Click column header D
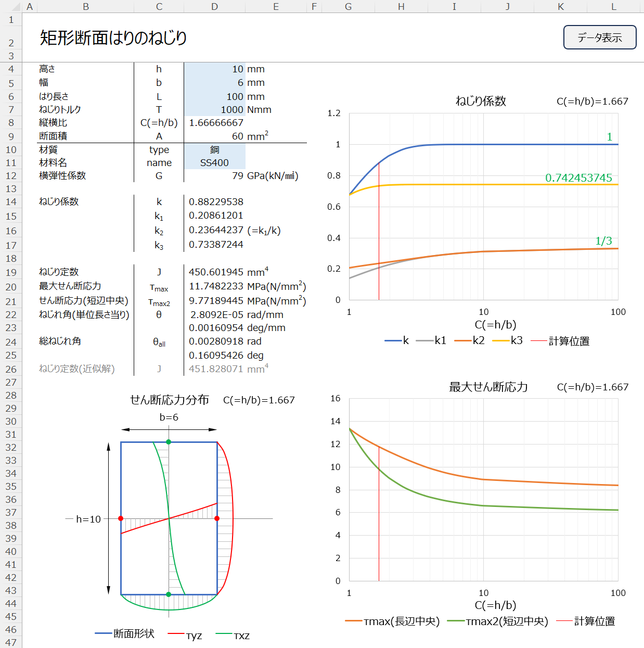 point(214,7)
